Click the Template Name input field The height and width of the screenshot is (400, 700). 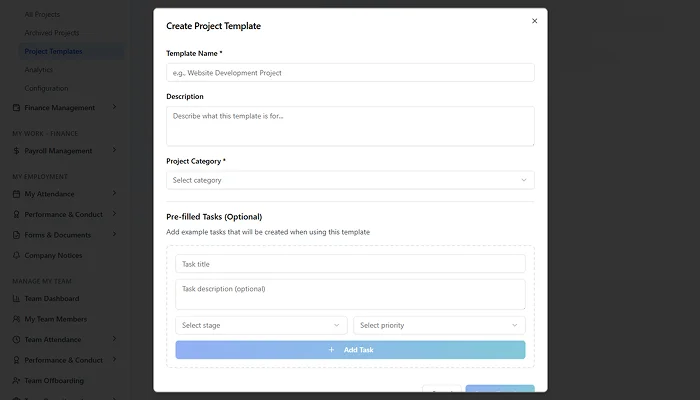350,73
